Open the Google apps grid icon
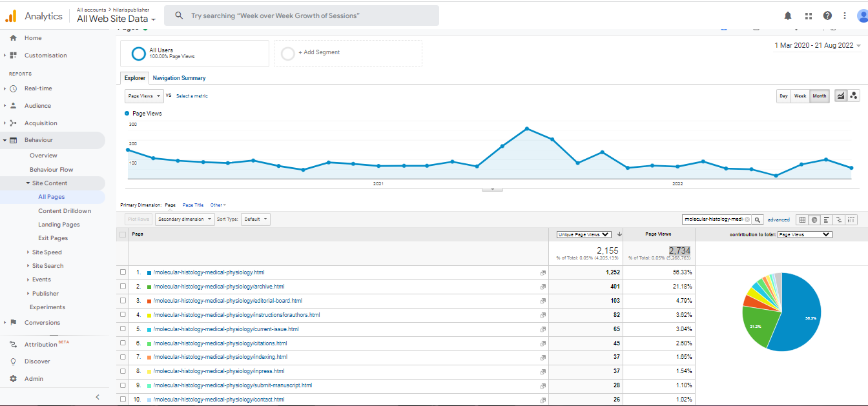 808,15
